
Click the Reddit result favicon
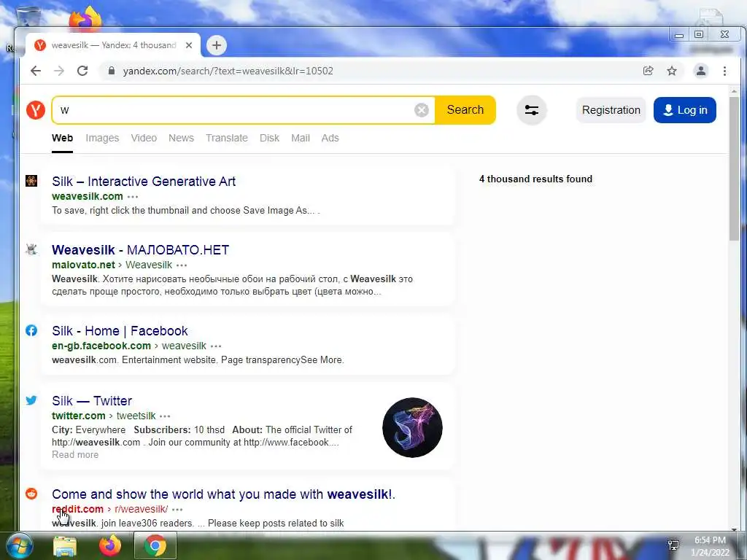click(x=31, y=494)
